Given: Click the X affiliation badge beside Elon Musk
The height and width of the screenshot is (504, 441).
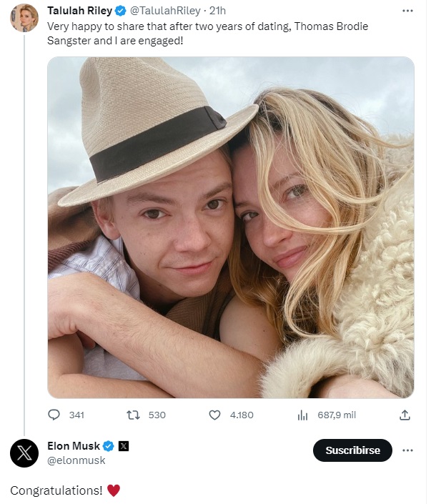Looking at the screenshot, I should [124, 447].
